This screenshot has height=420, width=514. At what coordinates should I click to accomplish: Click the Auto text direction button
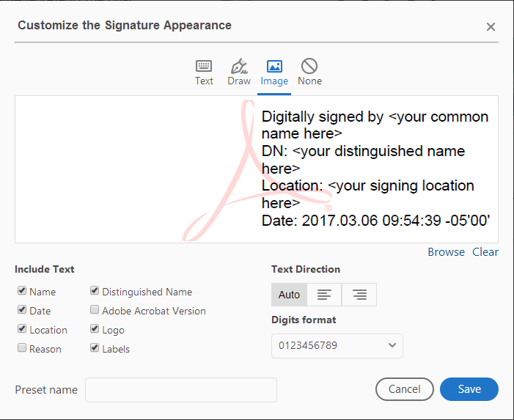pos(289,295)
